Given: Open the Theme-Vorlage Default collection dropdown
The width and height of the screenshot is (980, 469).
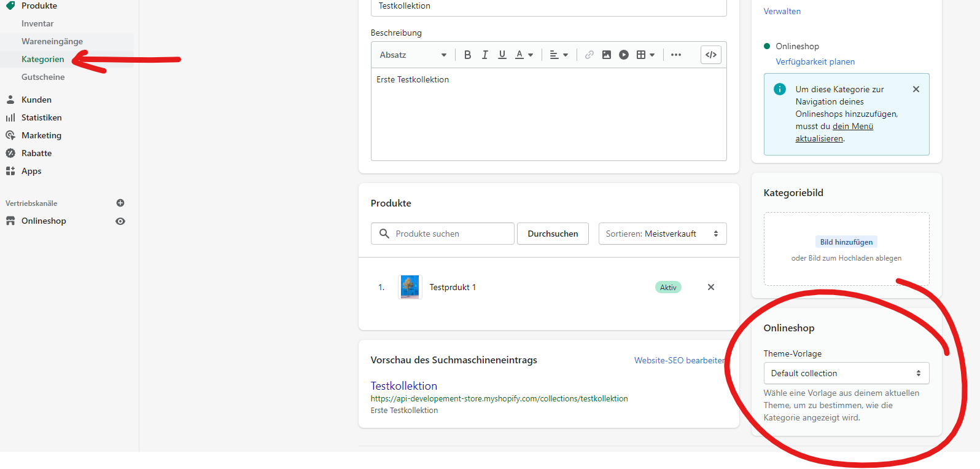Looking at the screenshot, I should [846, 373].
